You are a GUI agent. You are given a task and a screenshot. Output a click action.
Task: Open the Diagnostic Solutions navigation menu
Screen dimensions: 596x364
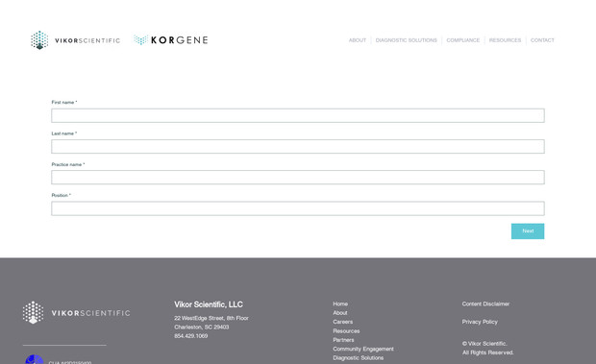(407, 40)
